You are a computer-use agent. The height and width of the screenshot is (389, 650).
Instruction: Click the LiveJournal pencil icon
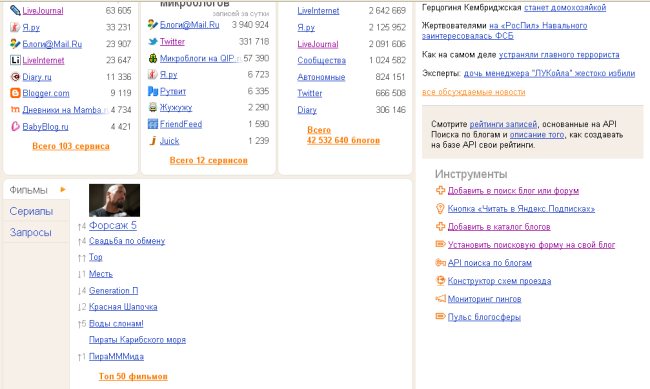[x=15, y=10]
